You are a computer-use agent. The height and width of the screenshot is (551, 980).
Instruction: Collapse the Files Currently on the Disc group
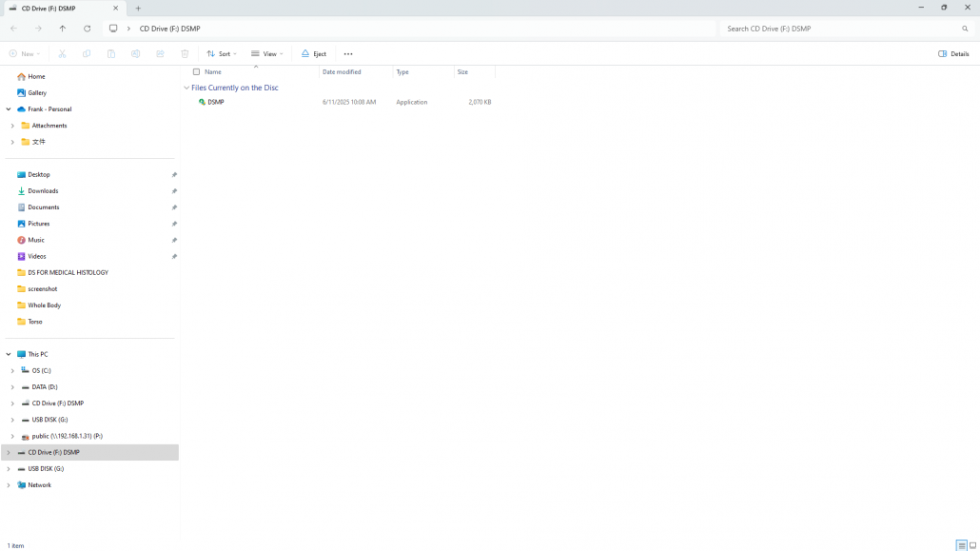(186, 88)
